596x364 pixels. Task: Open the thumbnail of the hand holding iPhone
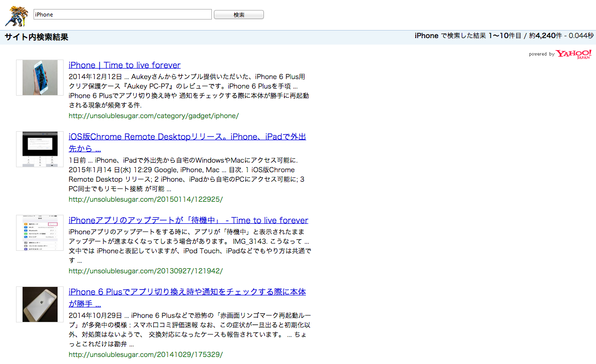pos(40,78)
